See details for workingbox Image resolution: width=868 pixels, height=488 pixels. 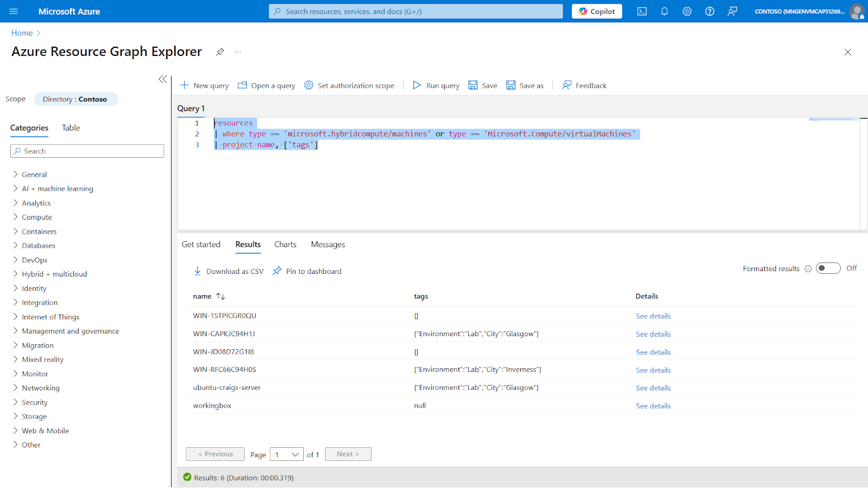coord(653,406)
